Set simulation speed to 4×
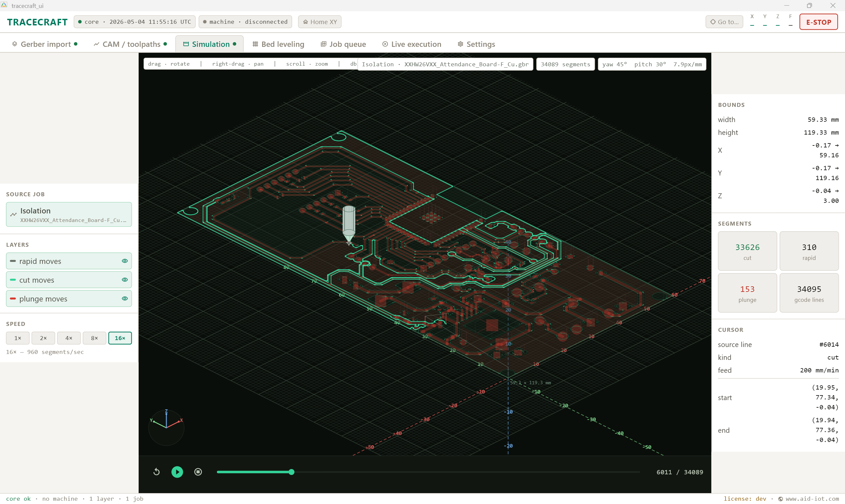 pos(69,338)
